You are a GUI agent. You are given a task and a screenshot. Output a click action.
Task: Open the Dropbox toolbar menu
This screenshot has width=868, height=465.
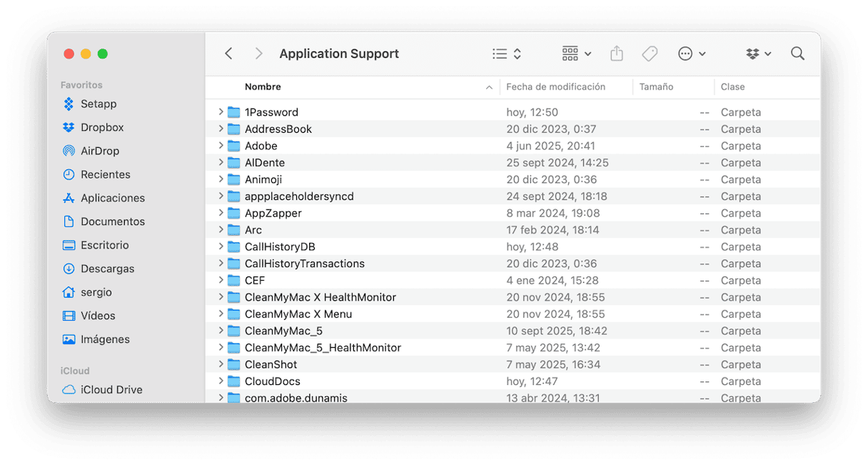(x=758, y=54)
